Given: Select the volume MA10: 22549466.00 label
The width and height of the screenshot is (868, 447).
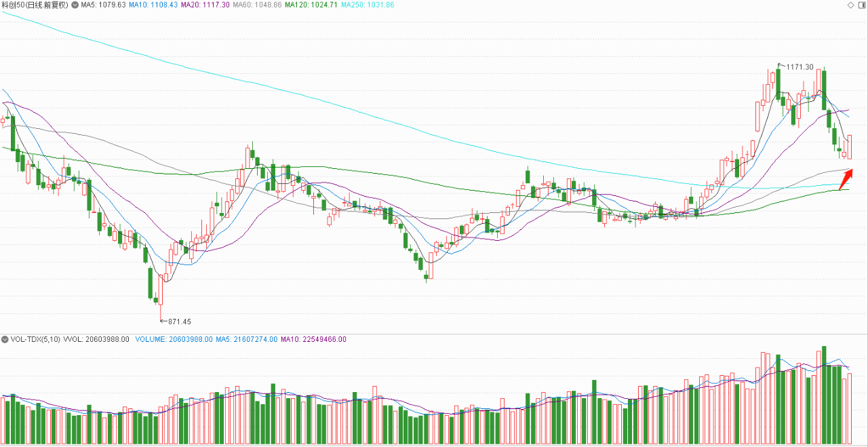Looking at the screenshot, I should [313, 339].
